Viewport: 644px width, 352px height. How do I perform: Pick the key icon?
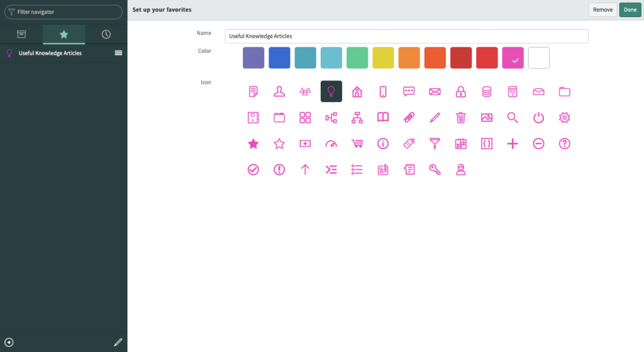[435, 169]
